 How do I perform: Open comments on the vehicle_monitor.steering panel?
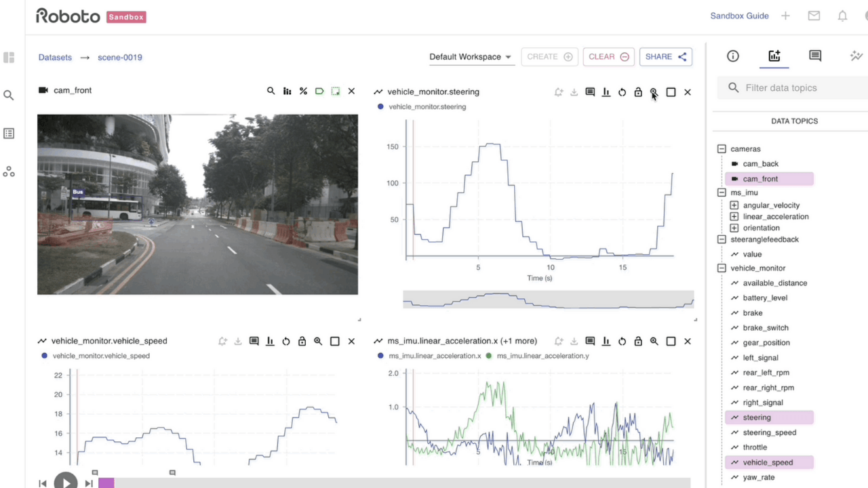coord(590,92)
